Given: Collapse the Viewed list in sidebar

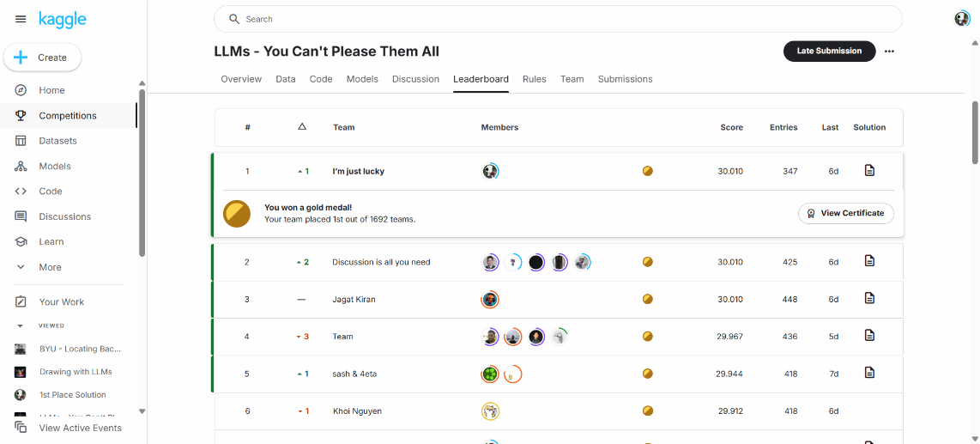Looking at the screenshot, I should (21, 326).
